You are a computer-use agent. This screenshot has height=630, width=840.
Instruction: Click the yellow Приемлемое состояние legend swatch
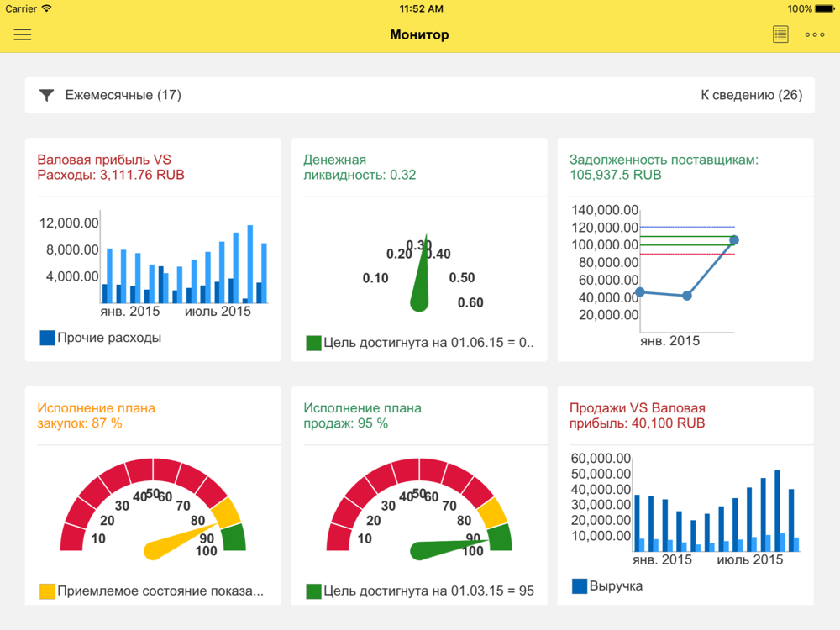(48, 591)
